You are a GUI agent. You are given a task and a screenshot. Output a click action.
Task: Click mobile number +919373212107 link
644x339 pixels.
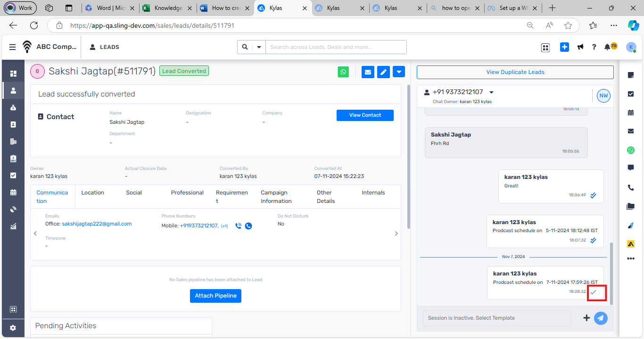[x=198, y=226]
